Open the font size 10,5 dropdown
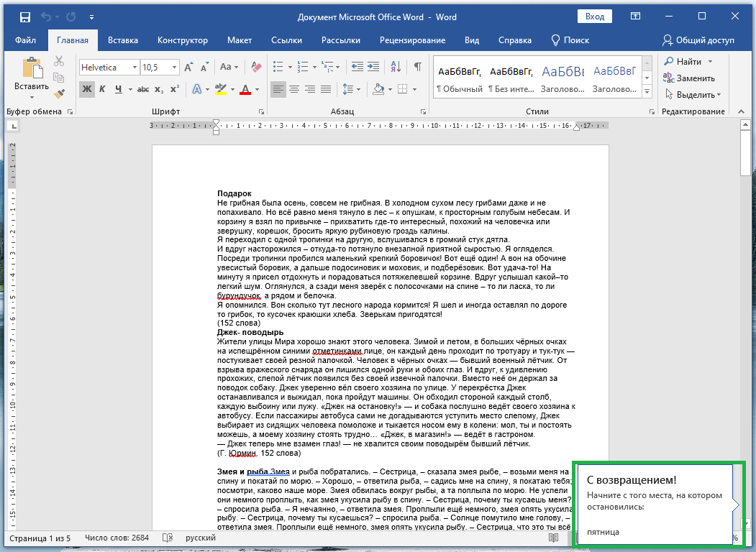Image resolution: width=756 pixels, height=552 pixels. pos(174,67)
